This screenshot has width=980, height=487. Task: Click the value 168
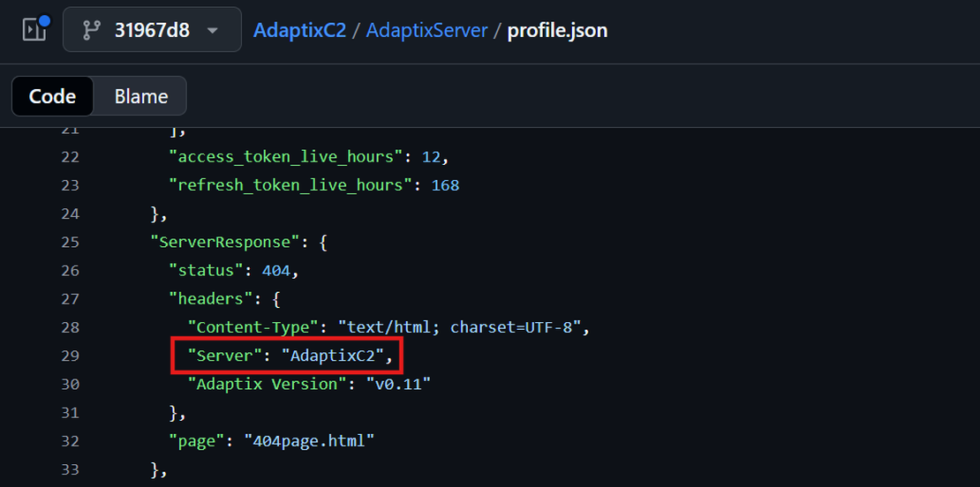[445, 185]
